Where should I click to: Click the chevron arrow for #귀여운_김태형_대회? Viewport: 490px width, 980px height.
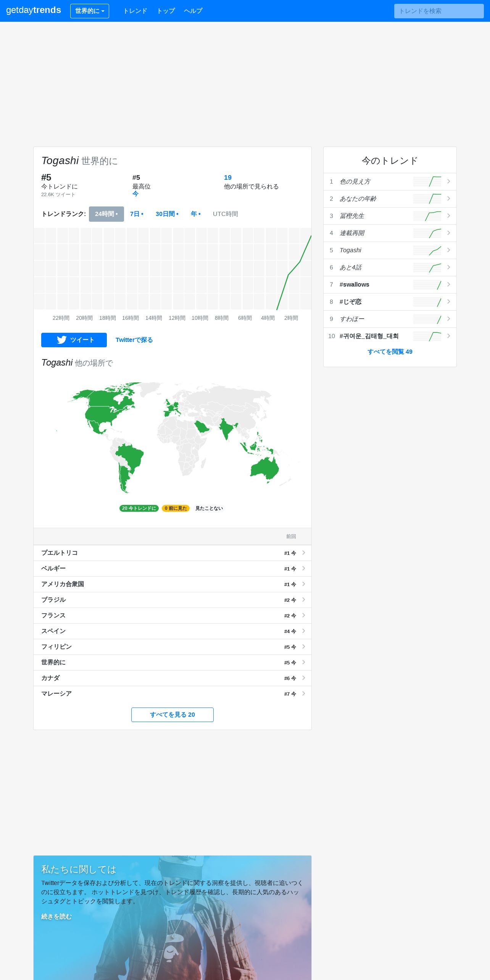click(x=449, y=336)
